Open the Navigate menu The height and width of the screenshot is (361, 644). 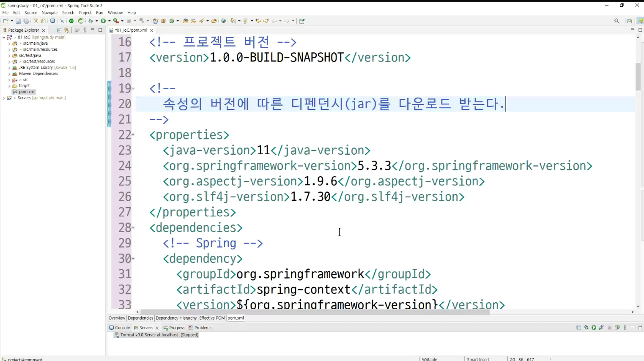point(49,13)
